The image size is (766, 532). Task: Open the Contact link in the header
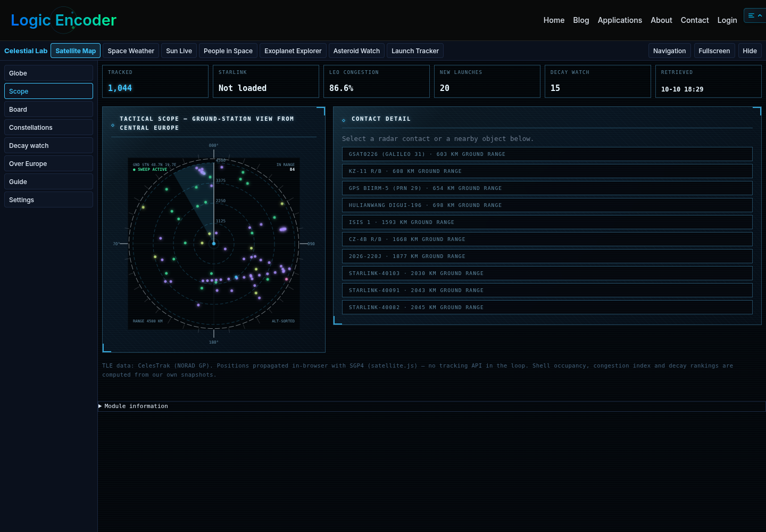695,20
